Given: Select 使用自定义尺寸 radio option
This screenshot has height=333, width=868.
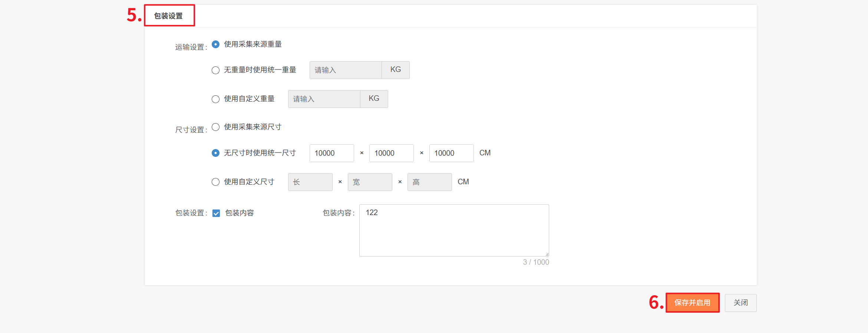Looking at the screenshot, I should [x=215, y=182].
